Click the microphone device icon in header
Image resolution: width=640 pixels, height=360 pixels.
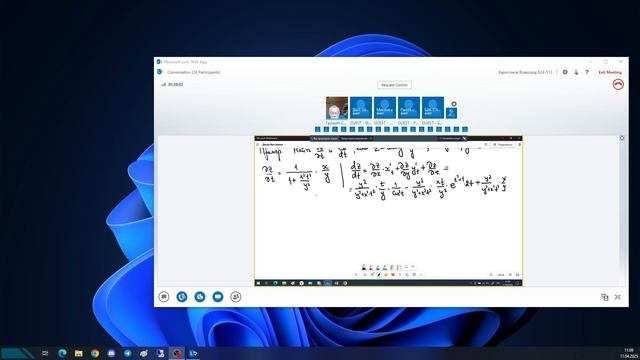coord(576,72)
